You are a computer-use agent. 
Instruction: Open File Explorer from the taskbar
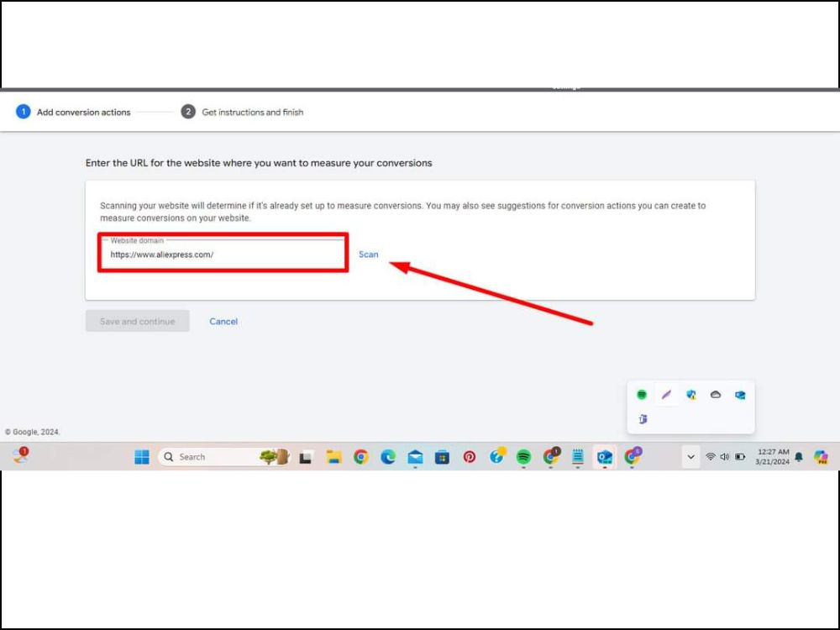pyautogui.click(x=333, y=458)
